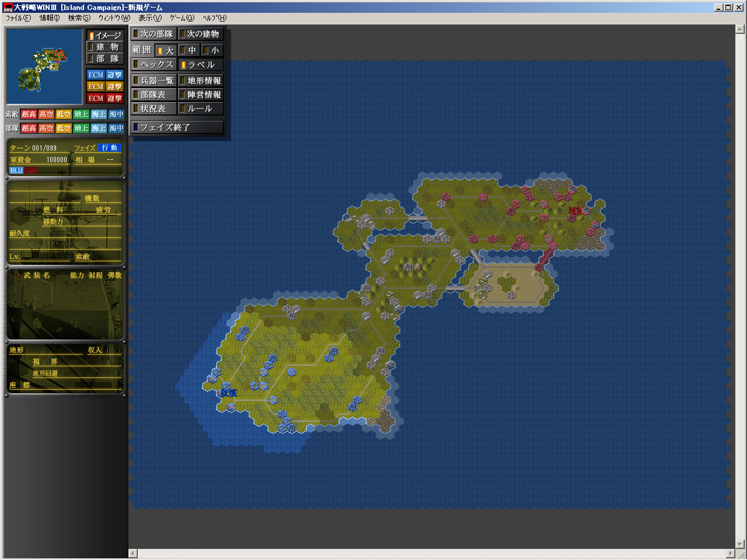Click the RED headquarters label on map
747x560 pixels.
[x=575, y=211]
